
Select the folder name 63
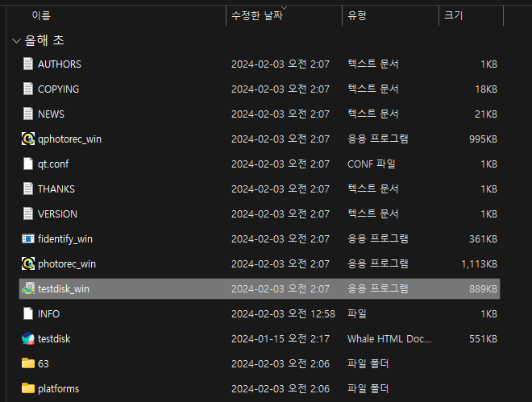click(x=44, y=363)
